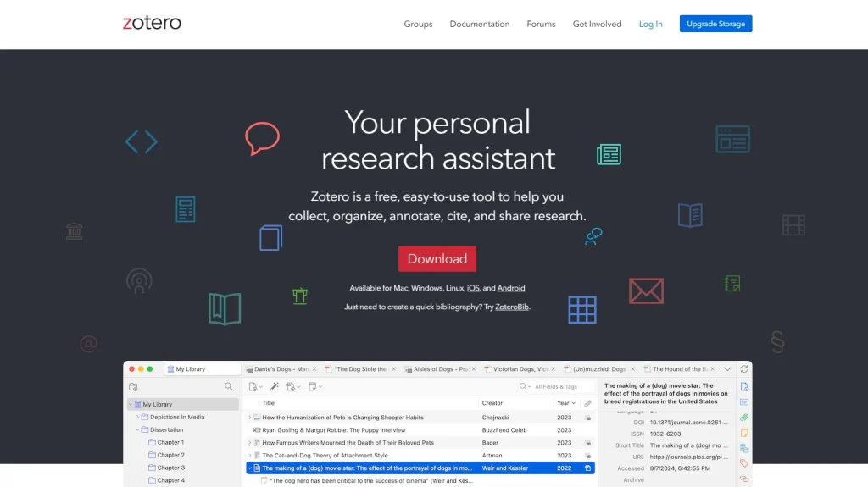Open the tab list dropdown chevron
The height and width of the screenshot is (487, 868).
pyautogui.click(x=727, y=369)
